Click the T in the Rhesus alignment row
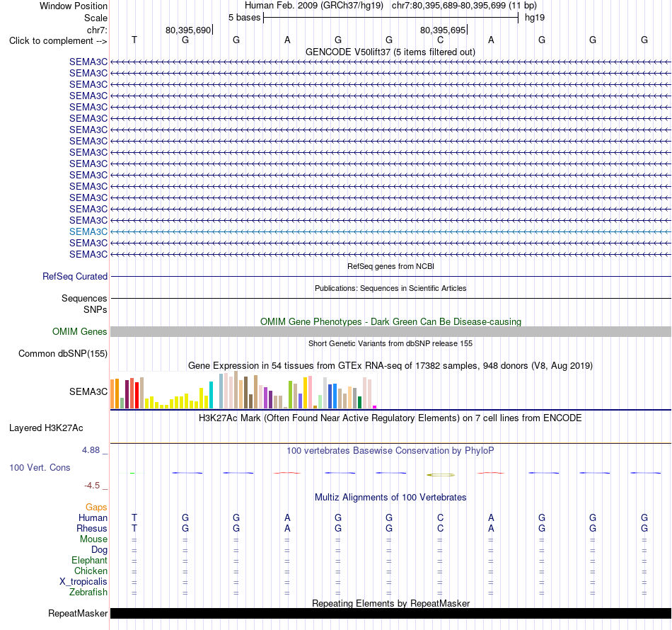The width and height of the screenshot is (672, 630). [x=134, y=528]
